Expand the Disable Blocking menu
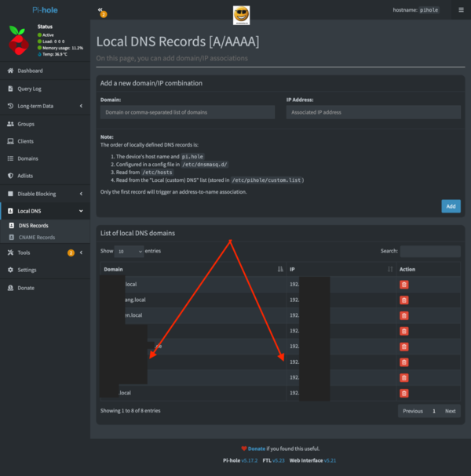 pos(45,194)
